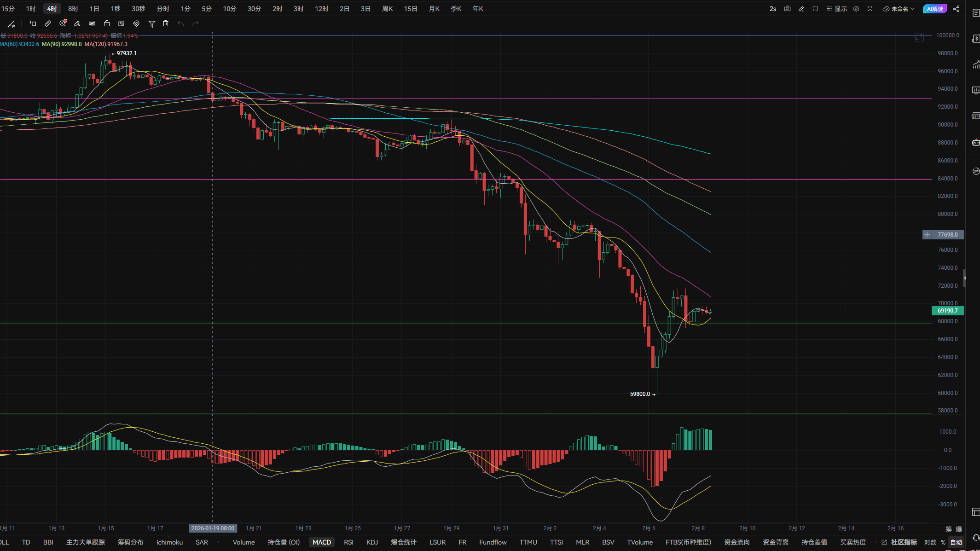The height and width of the screenshot is (551, 980).
Task: Expand more indicators arrow near 买卖热度
Action: click(x=876, y=542)
